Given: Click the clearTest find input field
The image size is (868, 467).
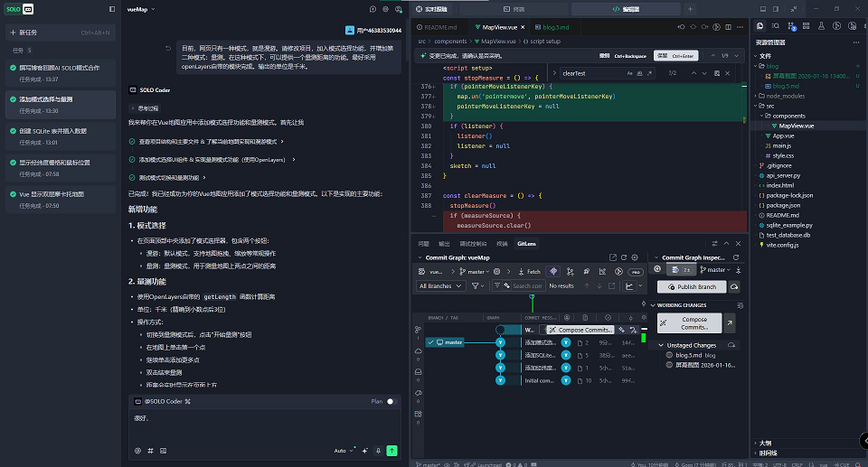Looking at the screenshot, I should pos(592,73).
